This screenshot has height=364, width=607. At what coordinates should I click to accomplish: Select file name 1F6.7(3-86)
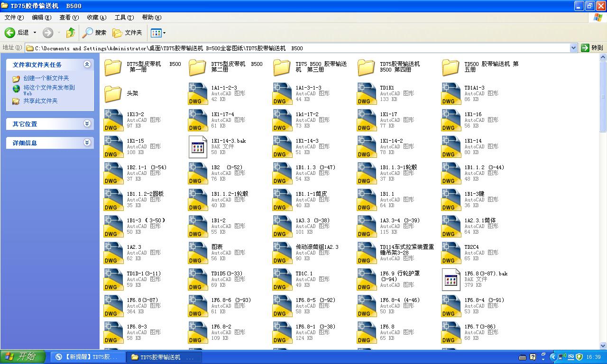point(480,327)
